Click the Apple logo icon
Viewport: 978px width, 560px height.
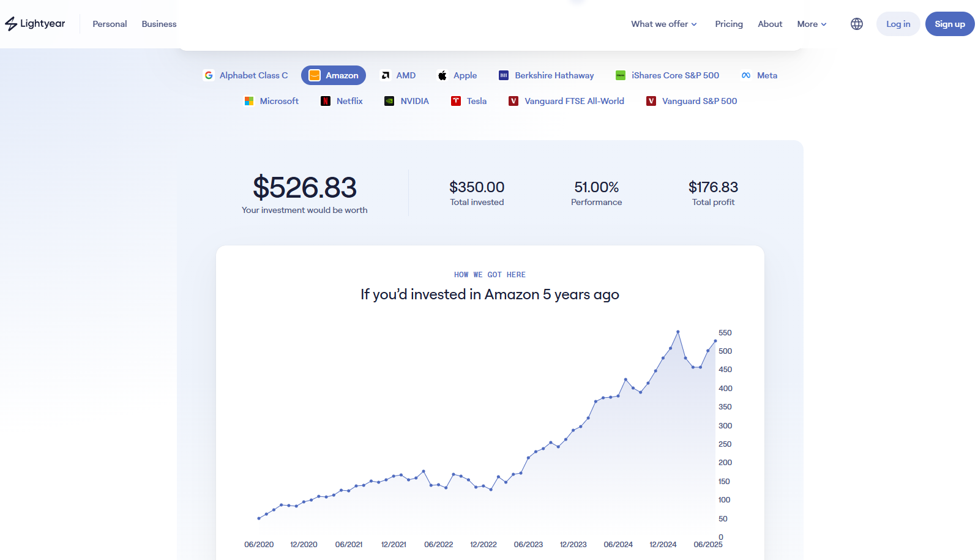tap(442, 75)
